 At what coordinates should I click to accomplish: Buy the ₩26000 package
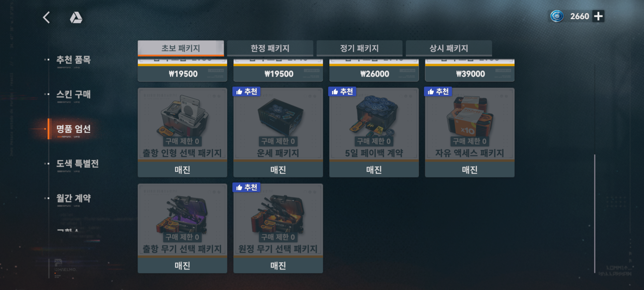click(x=374, y=74)
